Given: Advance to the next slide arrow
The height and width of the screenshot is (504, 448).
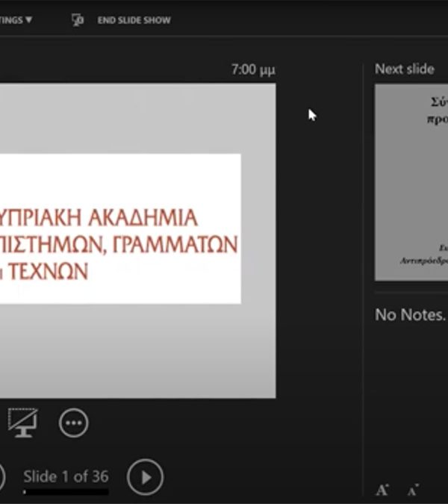Looking at the screenshot, I should (x=146, y=477).
